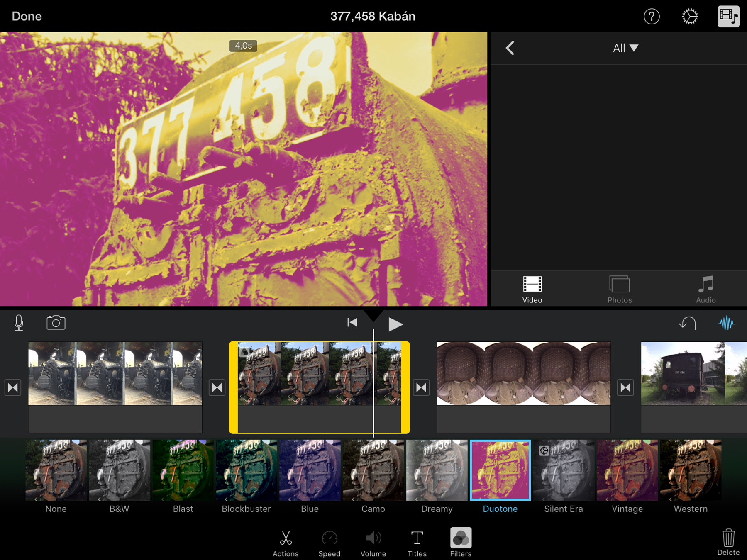Apply Vintage filter
Screen dimensions: 747x560
627,476
